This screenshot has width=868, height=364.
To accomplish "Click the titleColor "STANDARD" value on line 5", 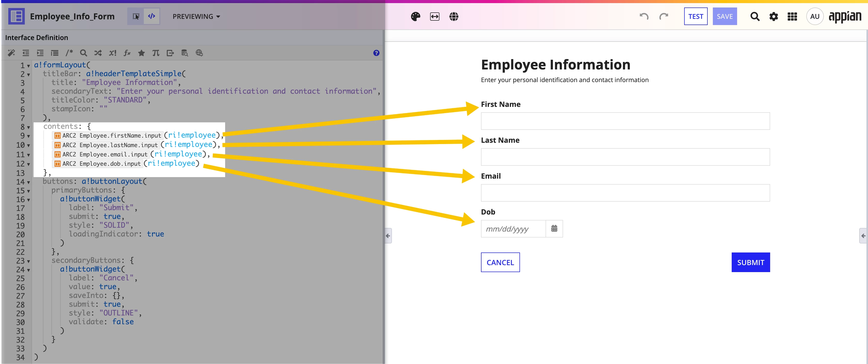I will [x=125, y=100].
